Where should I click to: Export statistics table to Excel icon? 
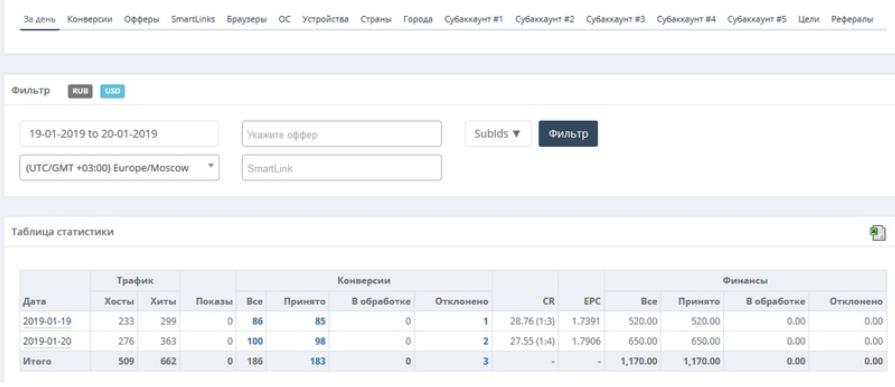(x=878, y=233)
